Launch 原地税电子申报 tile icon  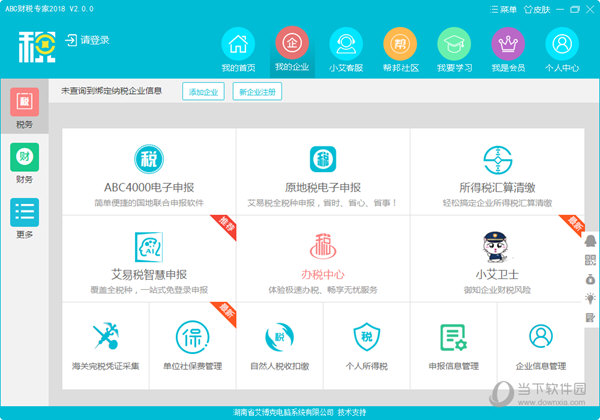pos(323,159)
